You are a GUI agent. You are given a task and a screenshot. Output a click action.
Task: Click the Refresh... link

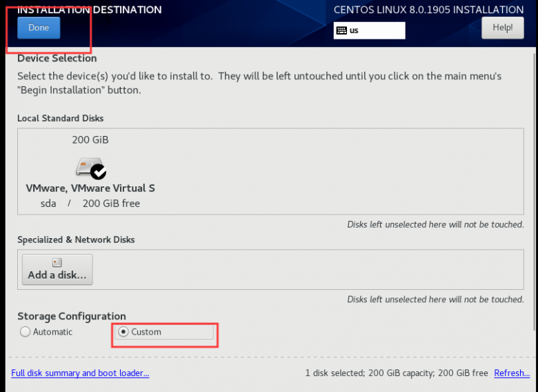(512, 373)
